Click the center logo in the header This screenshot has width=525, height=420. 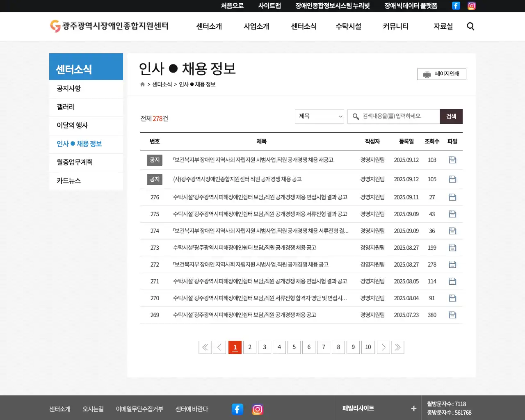[x=109, y=26]
